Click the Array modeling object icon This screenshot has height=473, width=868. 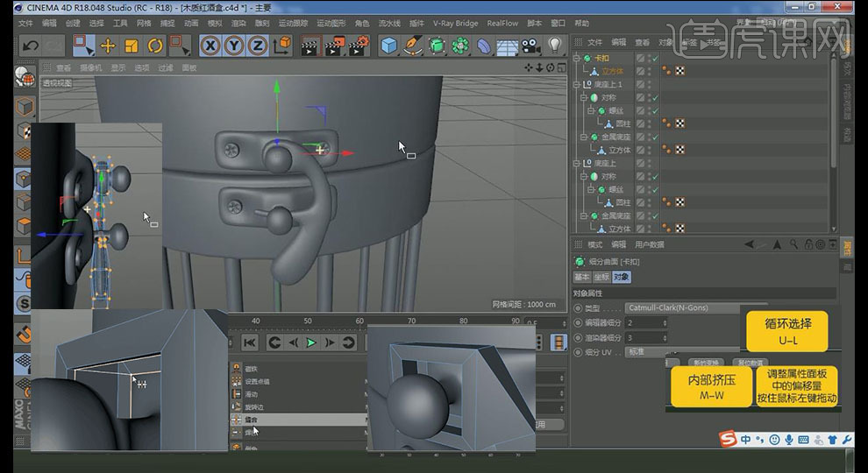tap(460, 46)
